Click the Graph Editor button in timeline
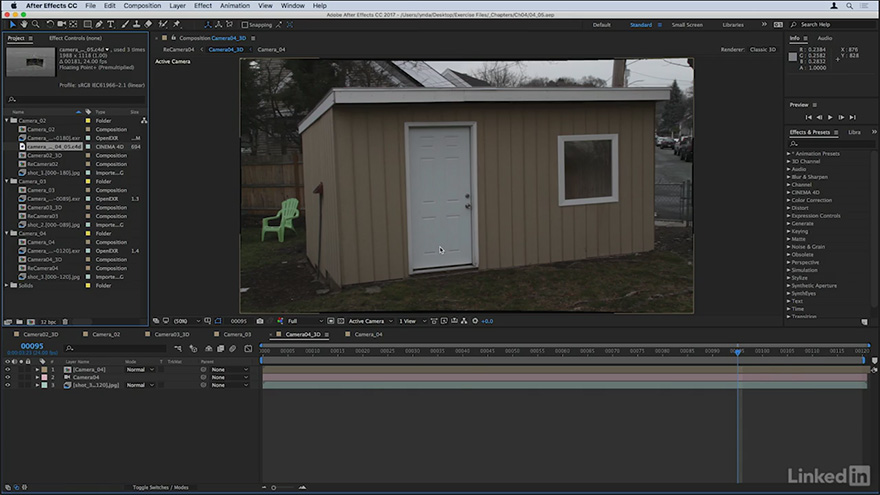880x495 pixels. [248, 349]
